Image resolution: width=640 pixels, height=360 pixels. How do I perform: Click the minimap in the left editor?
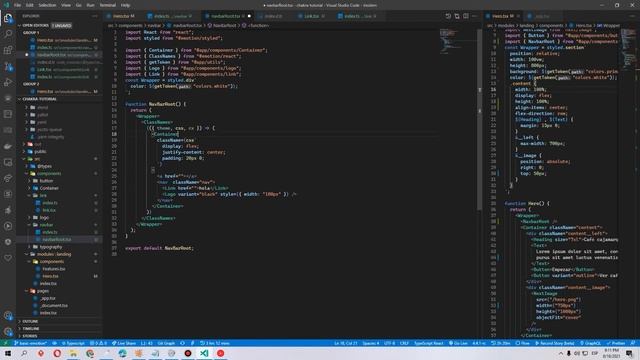pos(458,41)
